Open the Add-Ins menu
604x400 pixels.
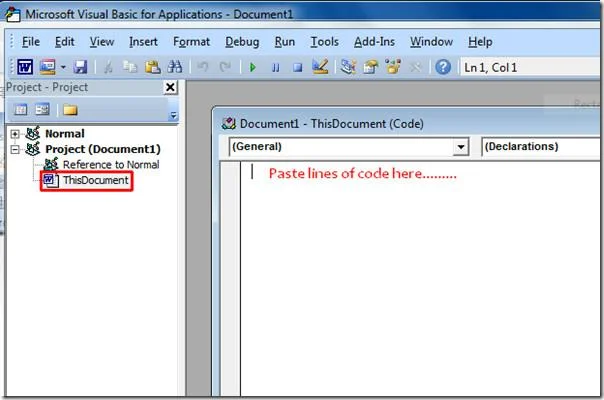coord(374,42)
